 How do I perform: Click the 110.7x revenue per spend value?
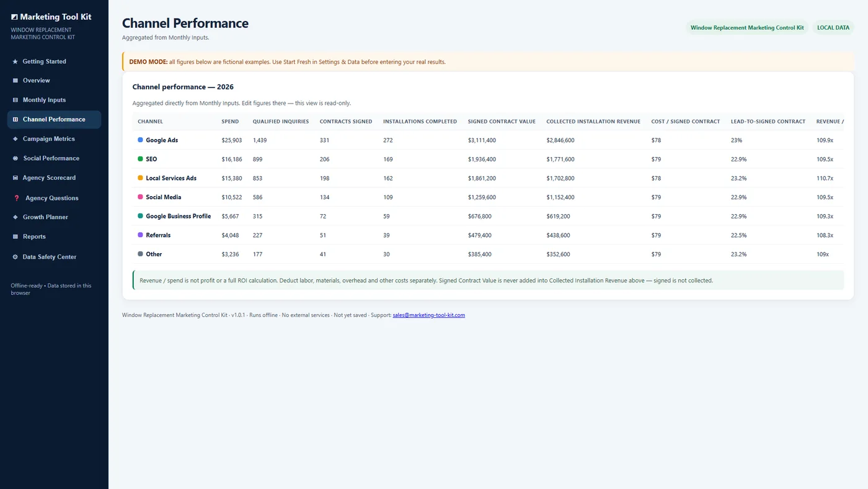click(825, 178)
